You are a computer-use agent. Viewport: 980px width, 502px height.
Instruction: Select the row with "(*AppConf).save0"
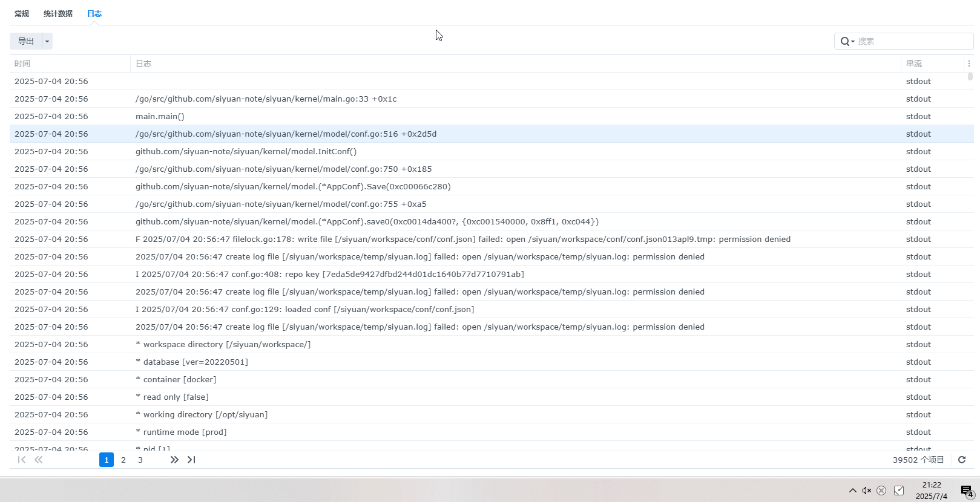492,221
